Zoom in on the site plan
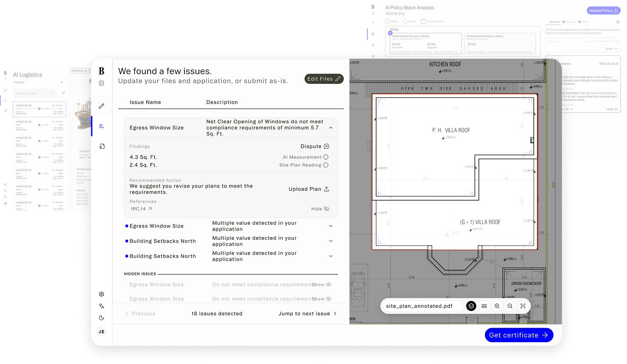This screenshot has height=364, width=627. click(x=497, y=306)
